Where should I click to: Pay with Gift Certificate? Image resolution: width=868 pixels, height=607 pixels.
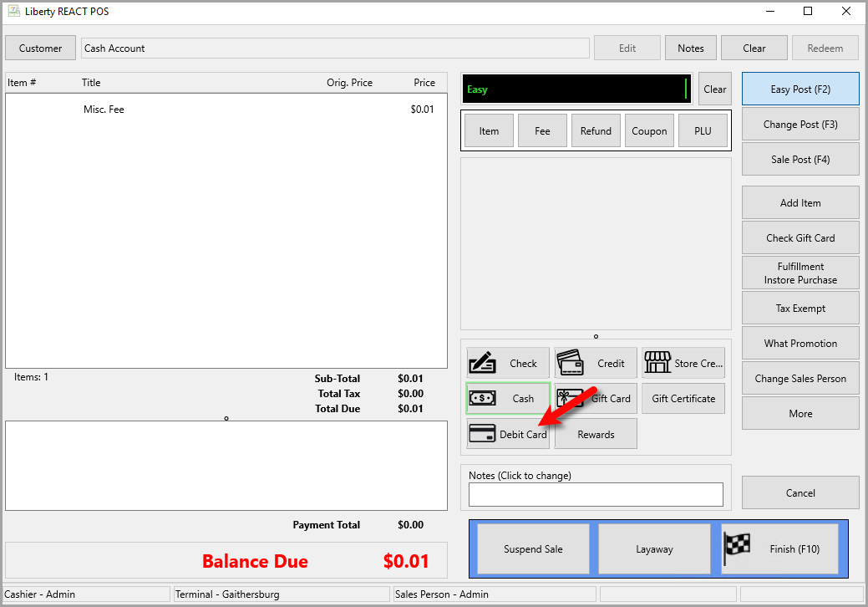tap(683, 398)
